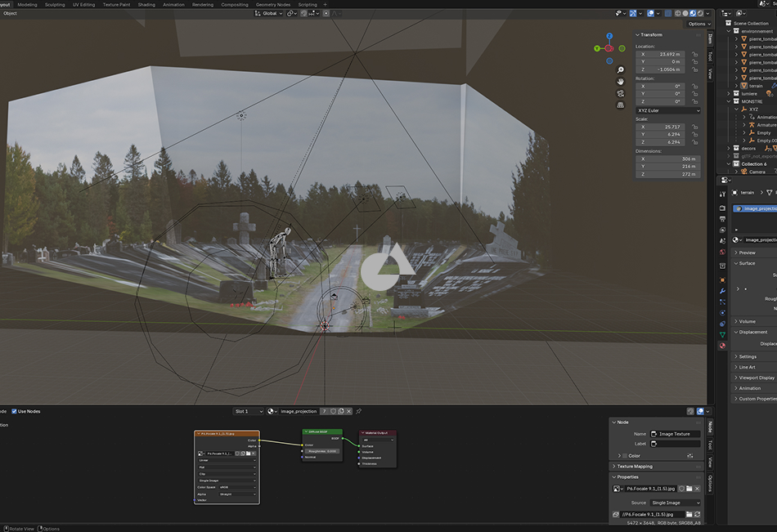Open the Source Single Image dropdown
The image size is (777, 532).
675,503
